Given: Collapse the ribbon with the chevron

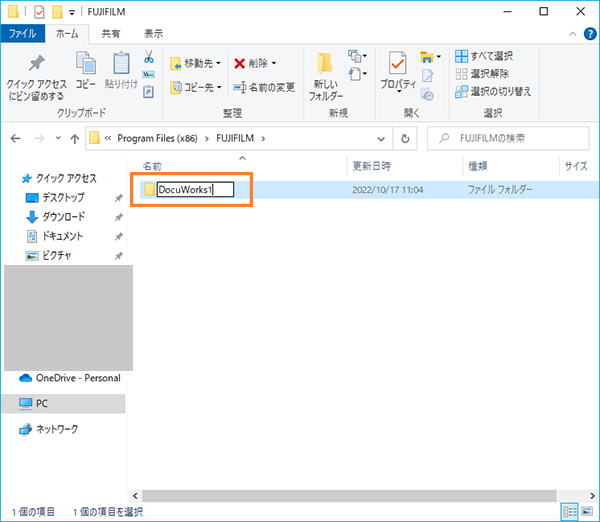Looking at the screenshot, I should pos(572,34).
